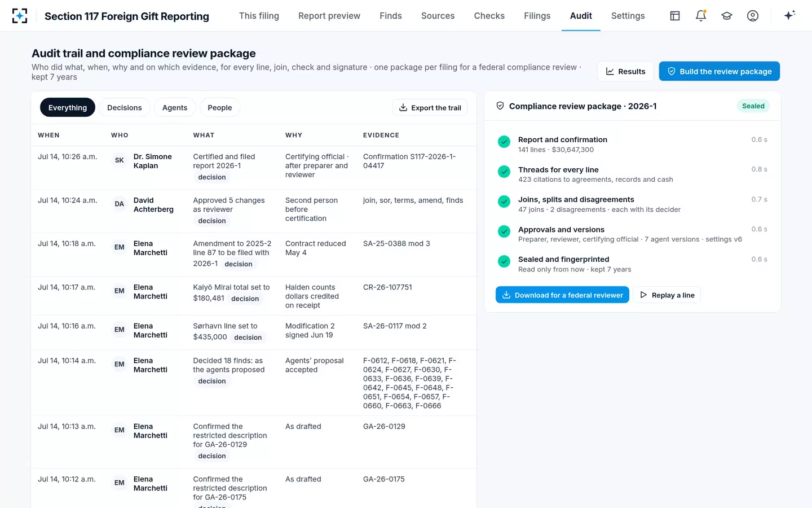Click the app logo icon
812x508 pixels.
point(20,16)
